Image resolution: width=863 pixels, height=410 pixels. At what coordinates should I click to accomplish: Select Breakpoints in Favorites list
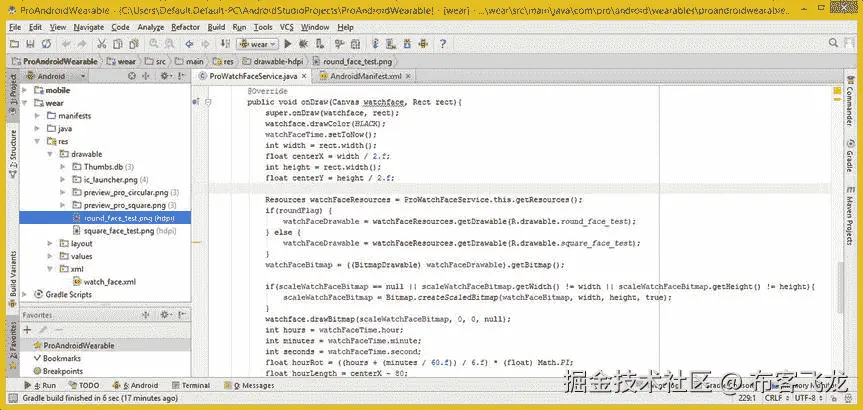[58, 371]
